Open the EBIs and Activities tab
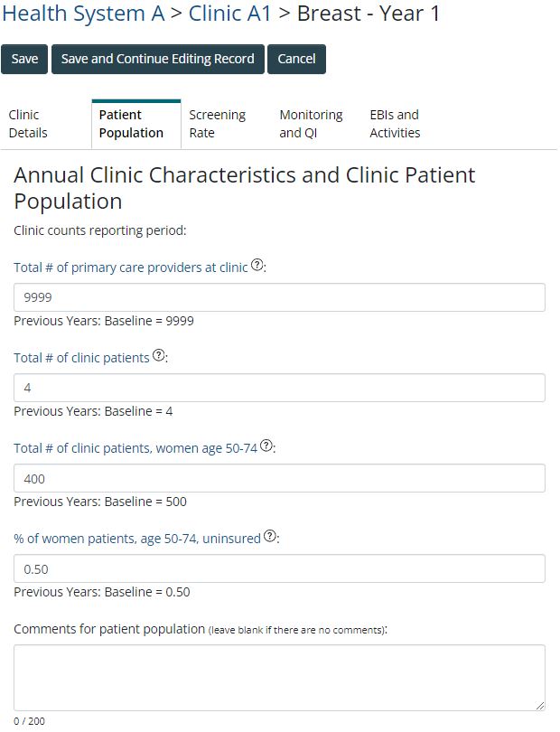This screenshot has width=560, height=732. pyautogui.click(x=395, y=124)
